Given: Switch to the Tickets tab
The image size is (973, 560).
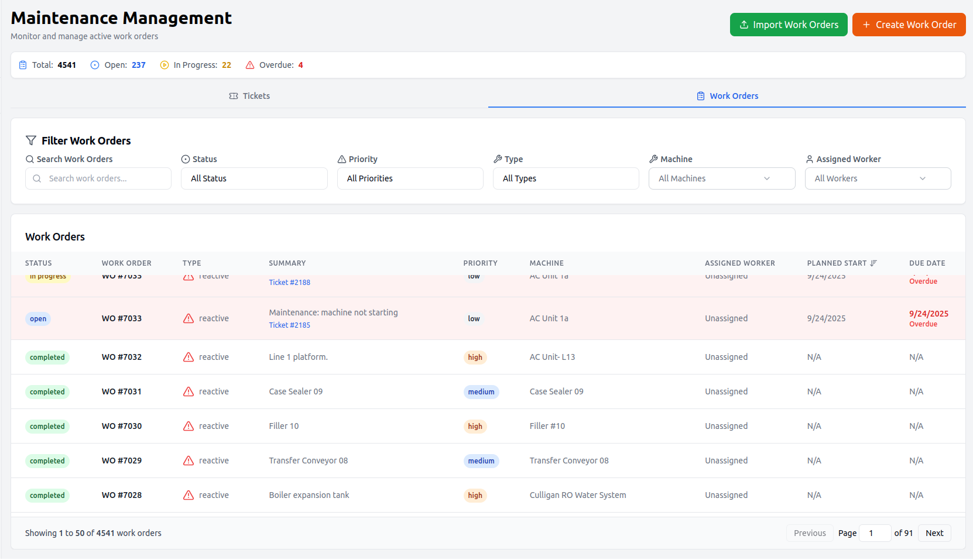Looking at the screenshot, I should coord(249,95).
